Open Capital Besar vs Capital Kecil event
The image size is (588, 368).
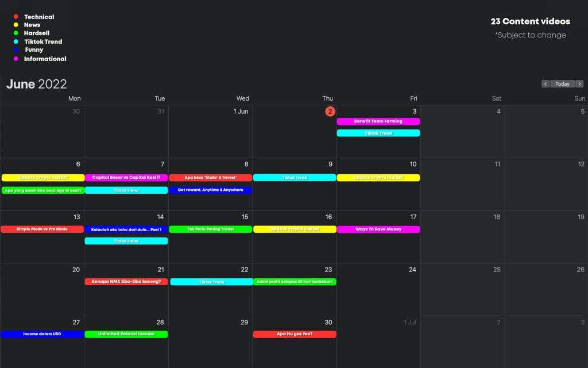[126, 178]
